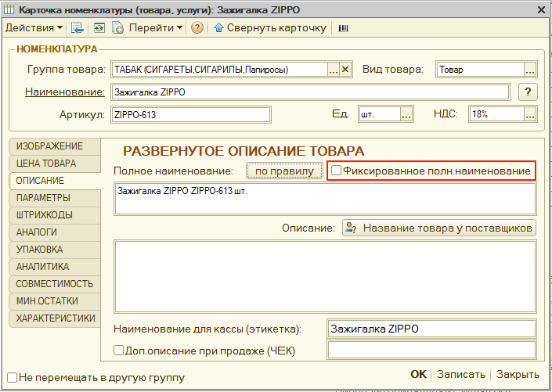The image size is (552, 392).
Task: Switch to the ИЗОБРАЖЕНИЕ tab
Action: [x=55, y=146]
